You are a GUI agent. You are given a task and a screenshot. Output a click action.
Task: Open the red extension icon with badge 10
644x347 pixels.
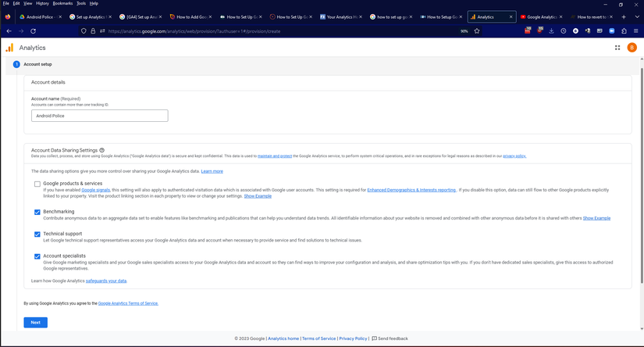(528, 30)
